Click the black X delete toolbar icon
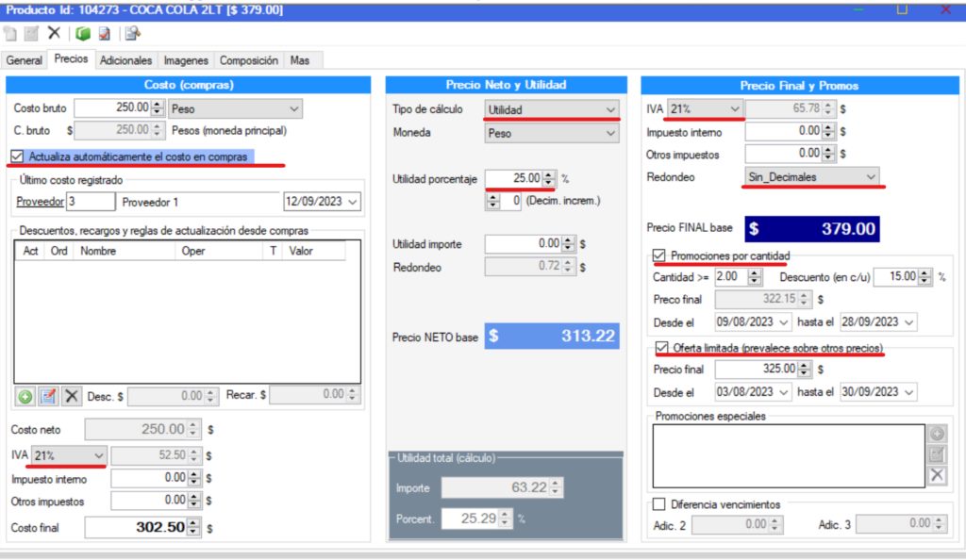The height and width of the screenshot is (560, 966). pyautogui.click(x=54, y=33)
